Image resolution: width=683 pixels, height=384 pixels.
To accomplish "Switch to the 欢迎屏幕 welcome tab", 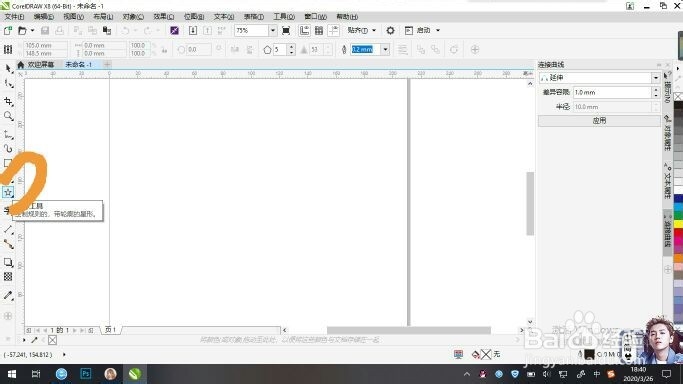I will (41, 64).
